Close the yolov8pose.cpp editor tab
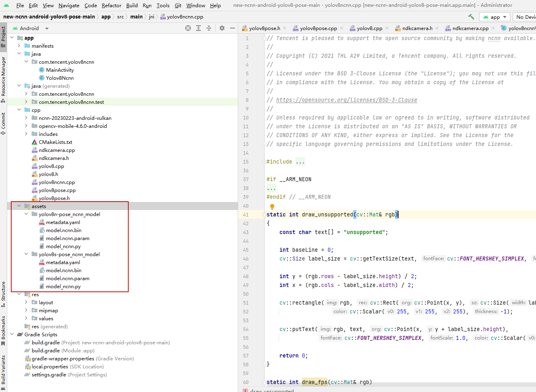 342,28
